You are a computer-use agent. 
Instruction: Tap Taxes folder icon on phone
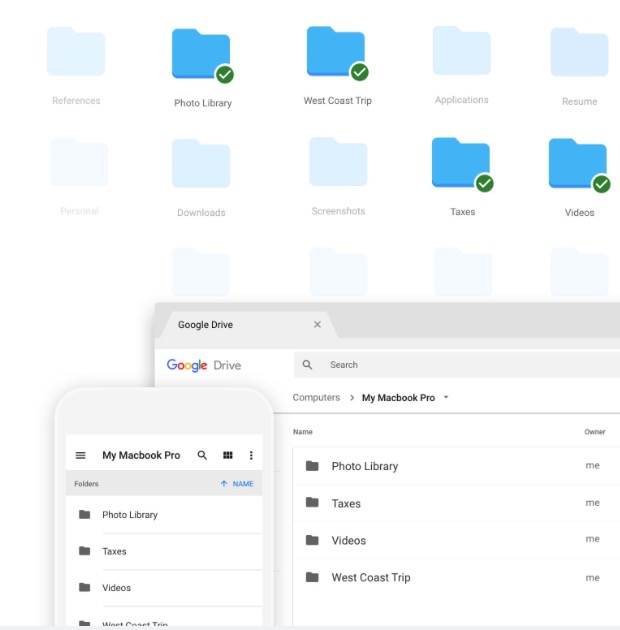click(84, 550)
